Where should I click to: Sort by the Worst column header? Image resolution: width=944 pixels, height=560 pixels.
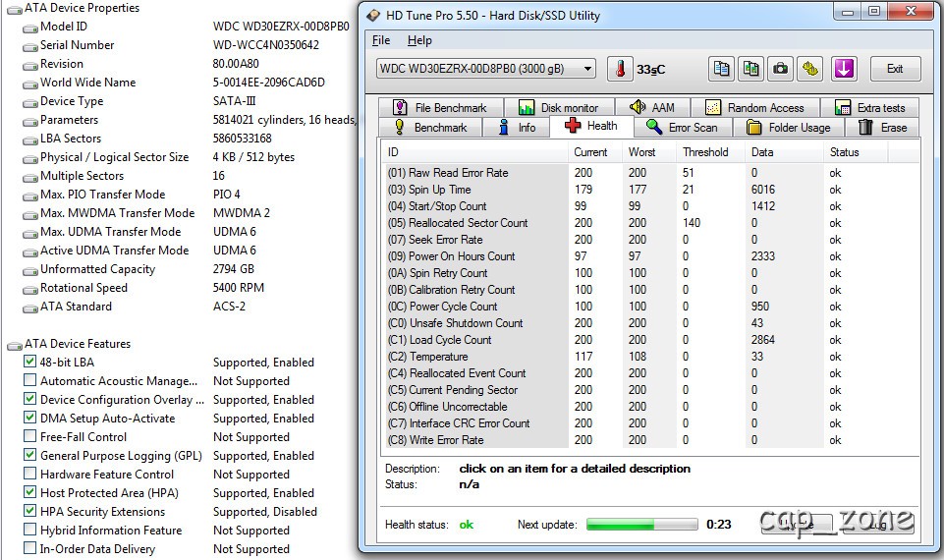tap(649, 152)
